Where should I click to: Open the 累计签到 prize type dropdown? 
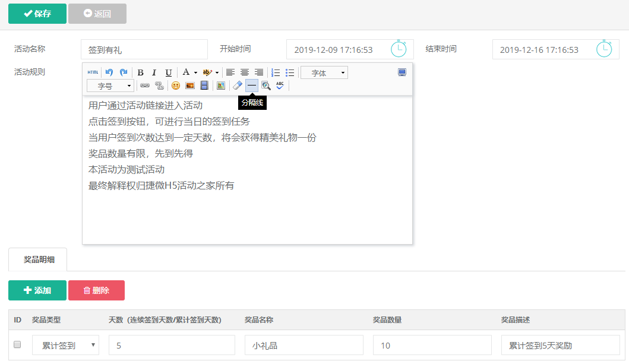[x=65, y=345]
